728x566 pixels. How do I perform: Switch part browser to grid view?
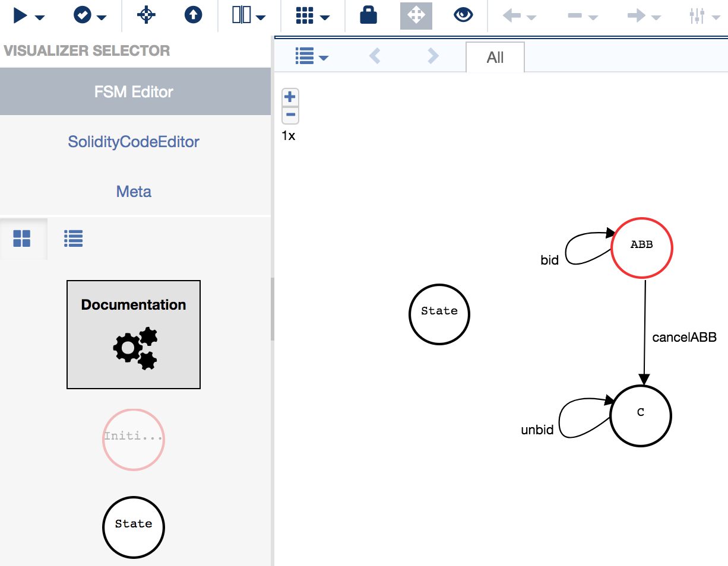click(x=22, y=239)
